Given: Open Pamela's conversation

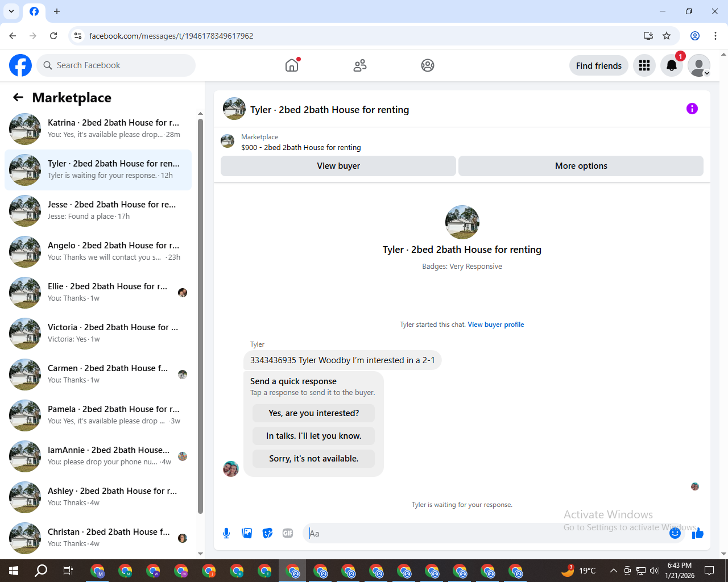Looking at the screenshot, I should click(x=98, y=415).
